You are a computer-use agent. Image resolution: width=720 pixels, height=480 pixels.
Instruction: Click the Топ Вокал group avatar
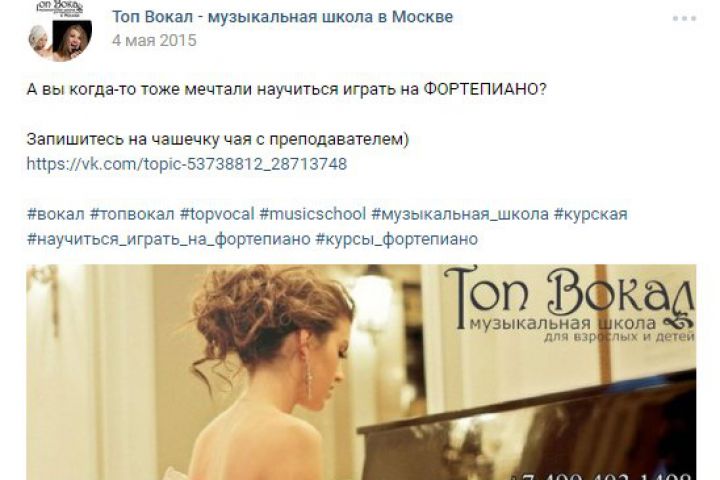tap(60, 31)
